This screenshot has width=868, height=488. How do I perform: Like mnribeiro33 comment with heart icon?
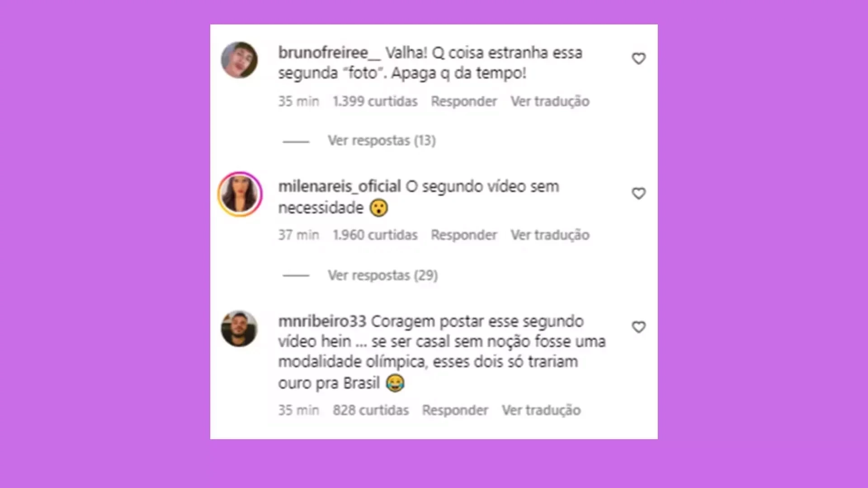tap(638, 327)
